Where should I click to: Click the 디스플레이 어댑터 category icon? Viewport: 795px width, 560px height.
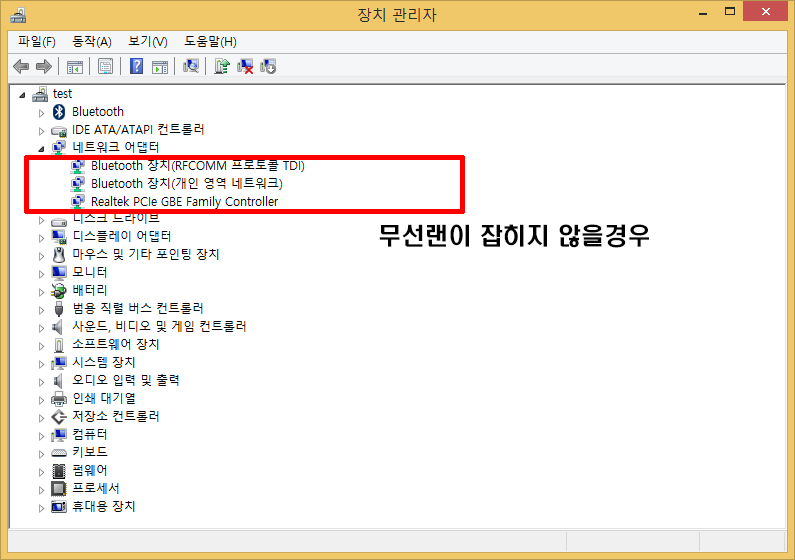click(59, 236)
